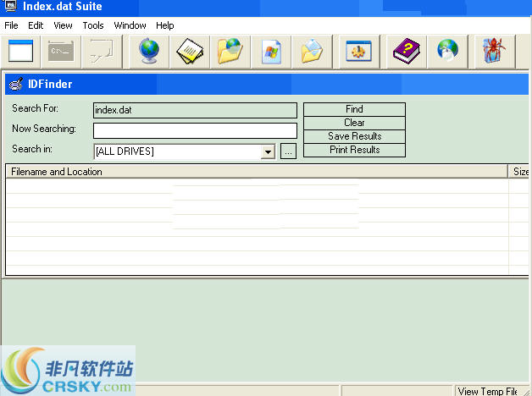Click the Save Results button
The image size is (532, 396).
(354, 136)
